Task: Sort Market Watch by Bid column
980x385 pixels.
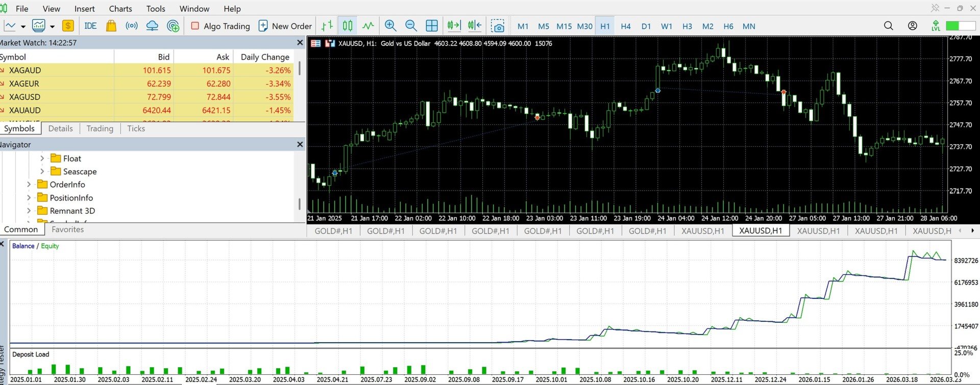Action: 144,57
